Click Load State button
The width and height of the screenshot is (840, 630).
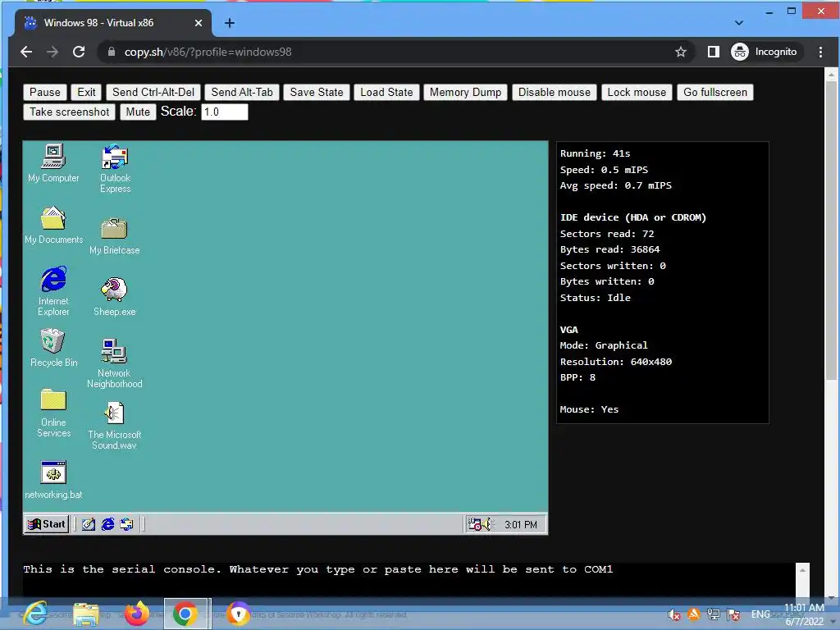click(x=387, y=92)
